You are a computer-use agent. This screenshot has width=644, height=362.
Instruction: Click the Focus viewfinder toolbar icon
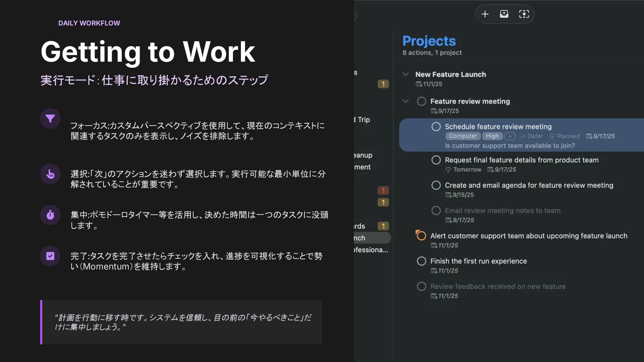(524, 14)
